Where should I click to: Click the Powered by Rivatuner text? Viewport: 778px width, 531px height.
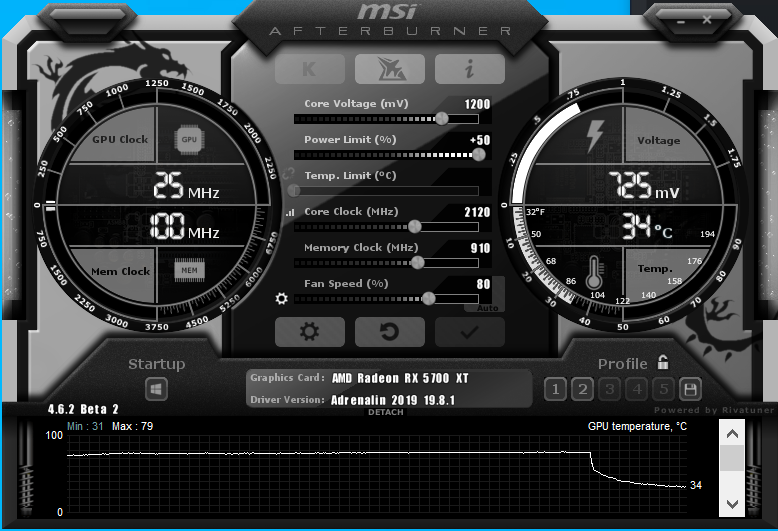[713, 410]
